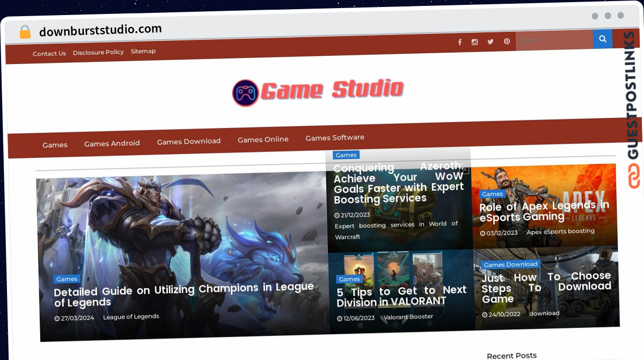
Task: Open the Facebook social icon
Action: coord(459,42)
